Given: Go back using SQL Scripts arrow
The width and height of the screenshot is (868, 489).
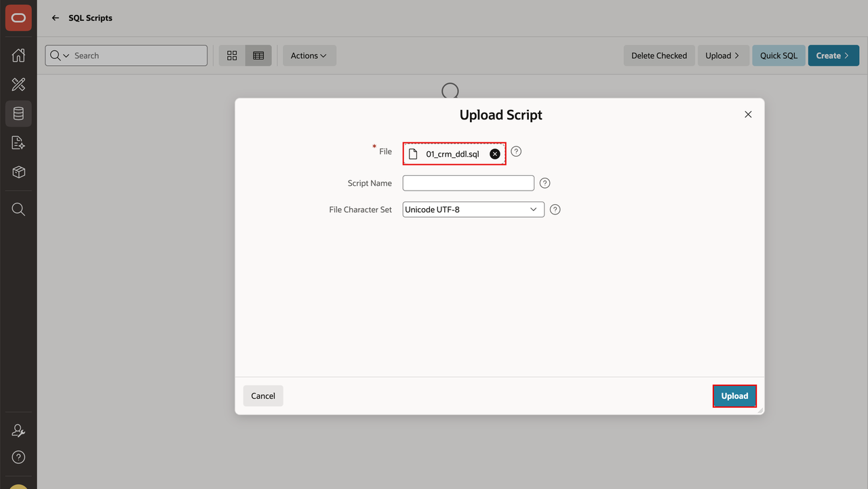Looking at the screenshot, I should coord(56,18).
